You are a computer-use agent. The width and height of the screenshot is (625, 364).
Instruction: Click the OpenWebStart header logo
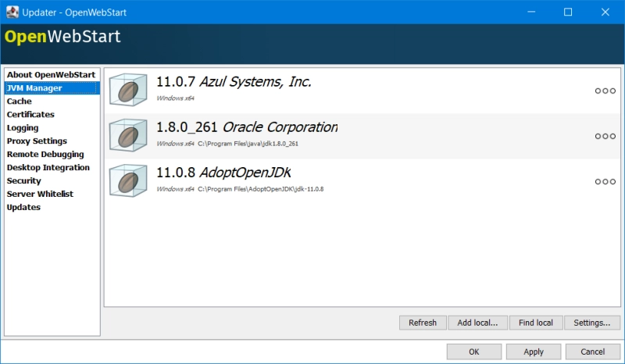coord(62,37)
